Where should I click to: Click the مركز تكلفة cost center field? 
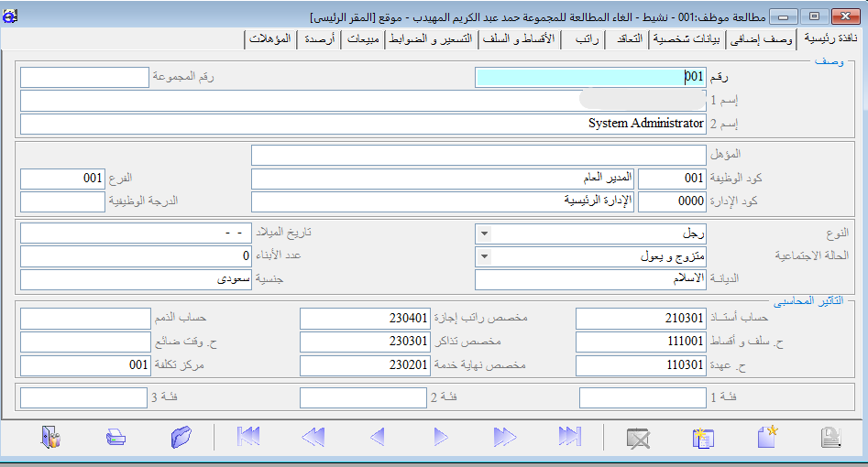click(84, 366)
